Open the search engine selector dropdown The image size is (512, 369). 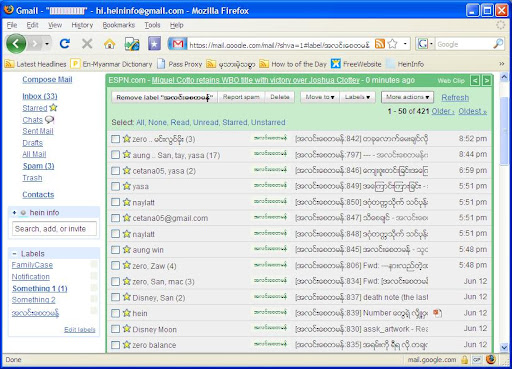coord(431,44)
